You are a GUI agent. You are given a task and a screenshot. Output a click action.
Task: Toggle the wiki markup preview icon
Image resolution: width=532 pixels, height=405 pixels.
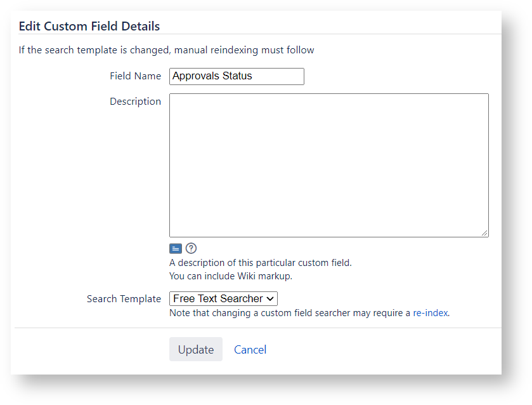pyautogui.click(x=176, y=249)
